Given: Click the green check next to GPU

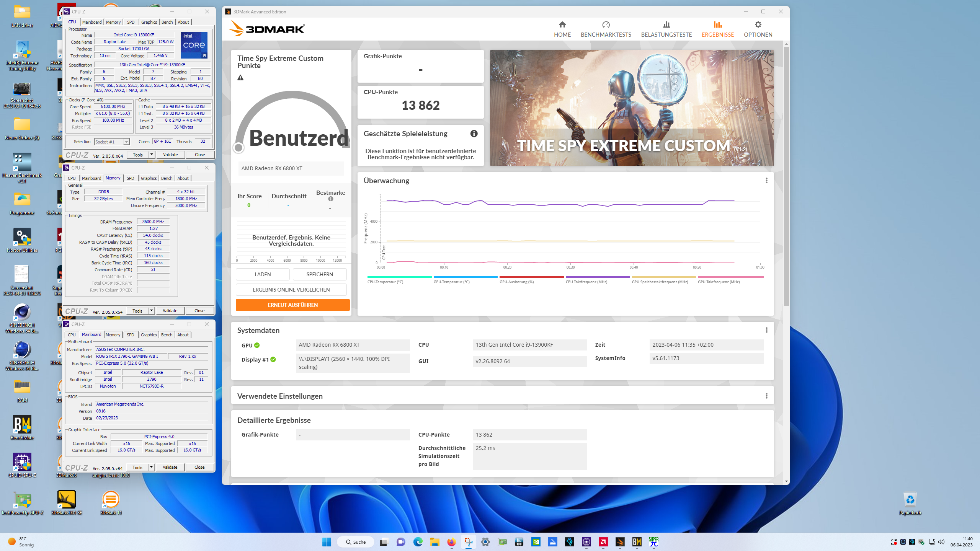Looking at the screenshot, I should (x=257, y=345).
